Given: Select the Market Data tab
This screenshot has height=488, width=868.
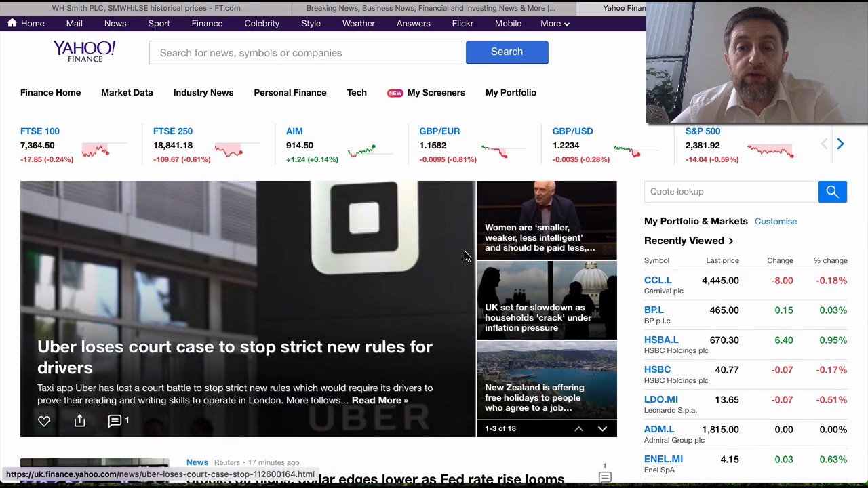Looking at the screenshot, I should (127, 93).
